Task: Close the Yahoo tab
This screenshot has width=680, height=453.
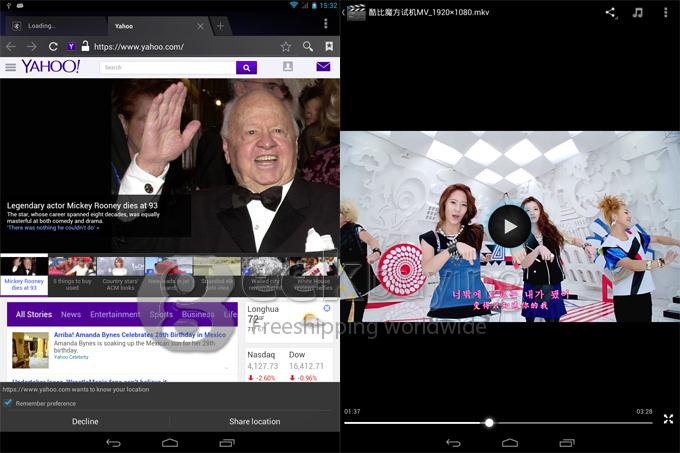Action: [x=200, y=26]
